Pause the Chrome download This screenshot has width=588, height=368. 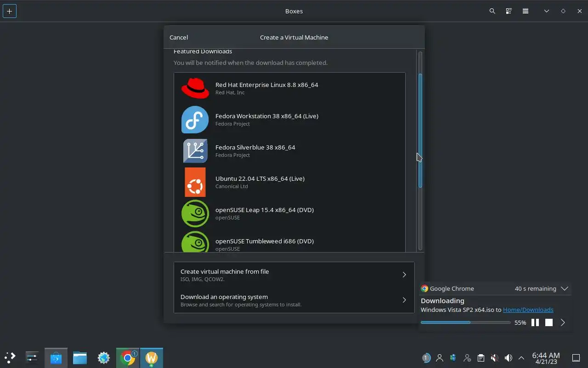535,322
